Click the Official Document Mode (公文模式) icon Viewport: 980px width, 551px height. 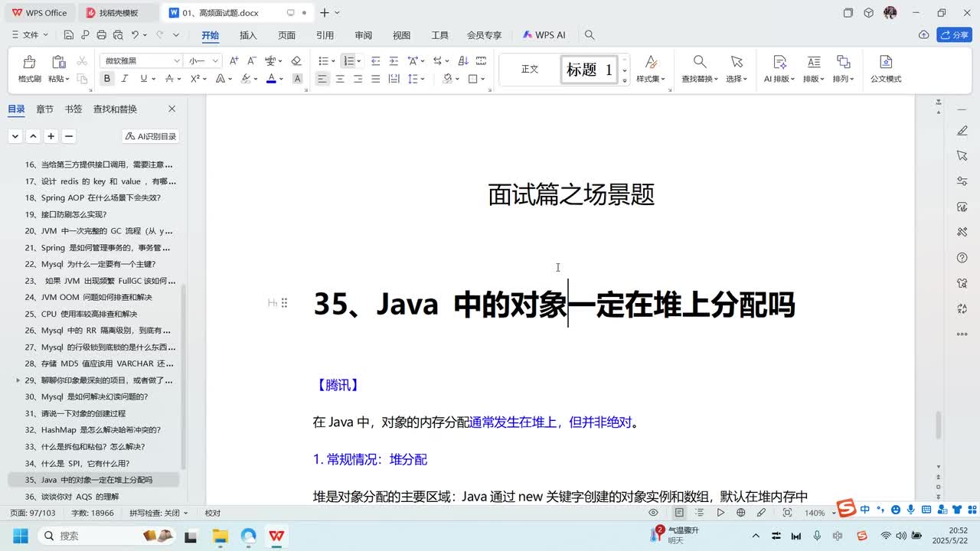(x=886, y=62)
